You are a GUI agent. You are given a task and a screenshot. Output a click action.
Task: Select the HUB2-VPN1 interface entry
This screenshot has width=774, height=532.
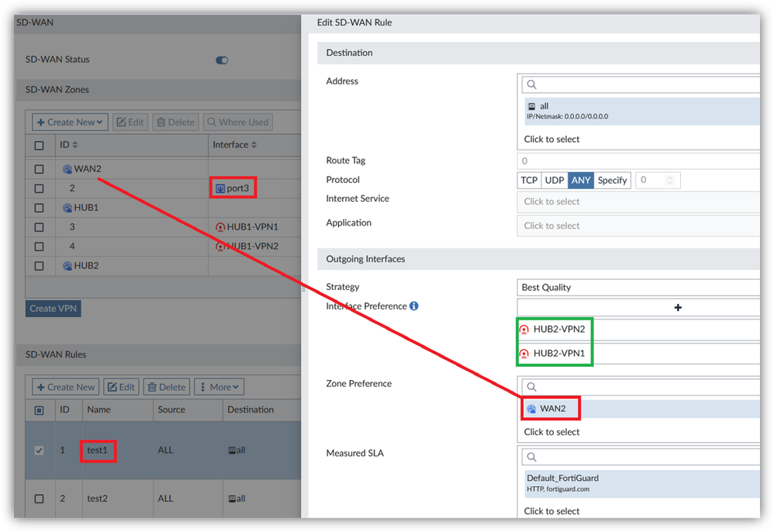pyautogui.click(x=639, y=354)
